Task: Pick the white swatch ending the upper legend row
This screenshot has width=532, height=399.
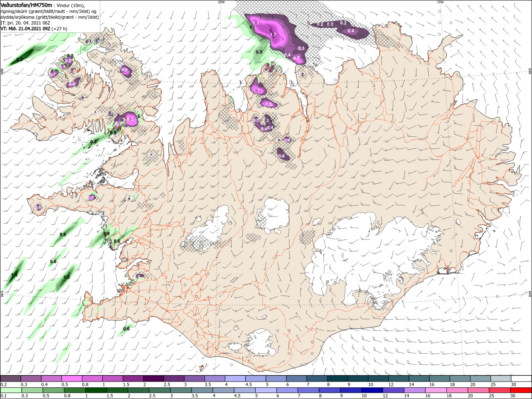Action: [522, 379]
